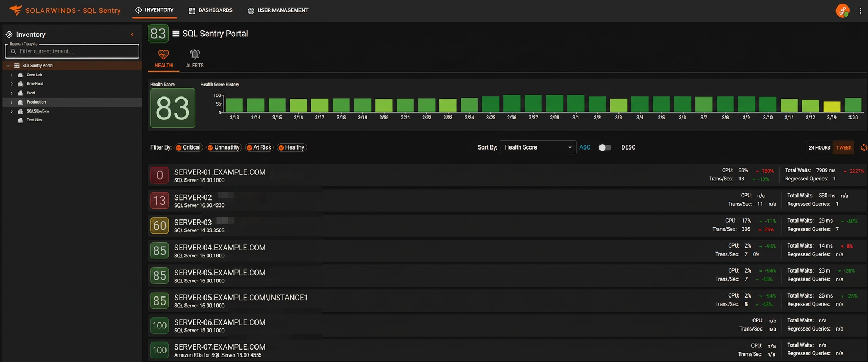Toggle the Healthy filter chip
The width and height of the screenshot is (868, 362).
tap(292, 147)
